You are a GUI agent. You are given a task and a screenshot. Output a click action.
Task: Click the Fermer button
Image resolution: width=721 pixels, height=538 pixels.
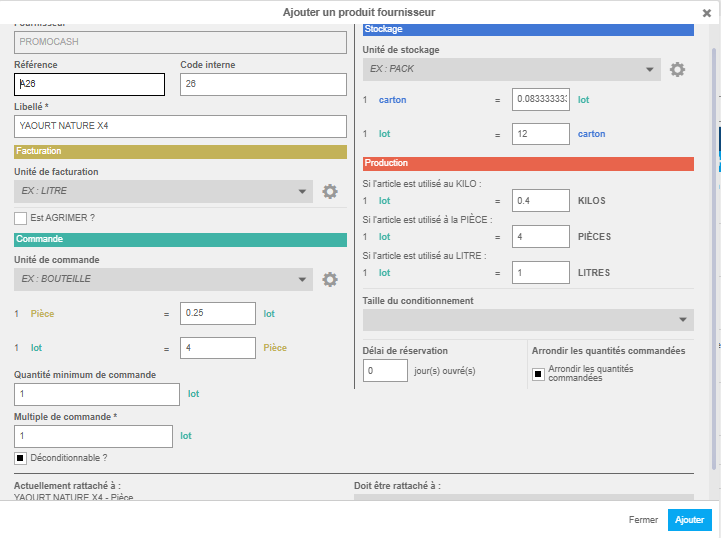[643, 520]
